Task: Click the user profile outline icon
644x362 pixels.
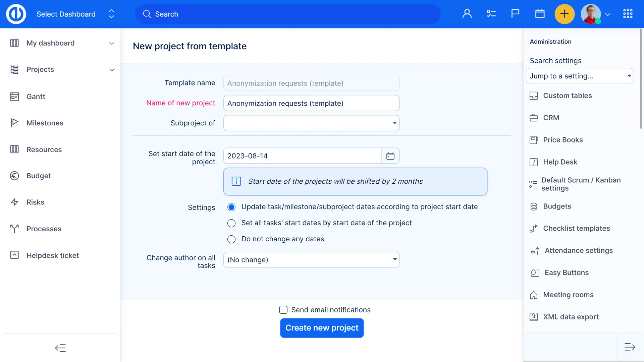Action: pyautogui.click(x=467, y=14)
